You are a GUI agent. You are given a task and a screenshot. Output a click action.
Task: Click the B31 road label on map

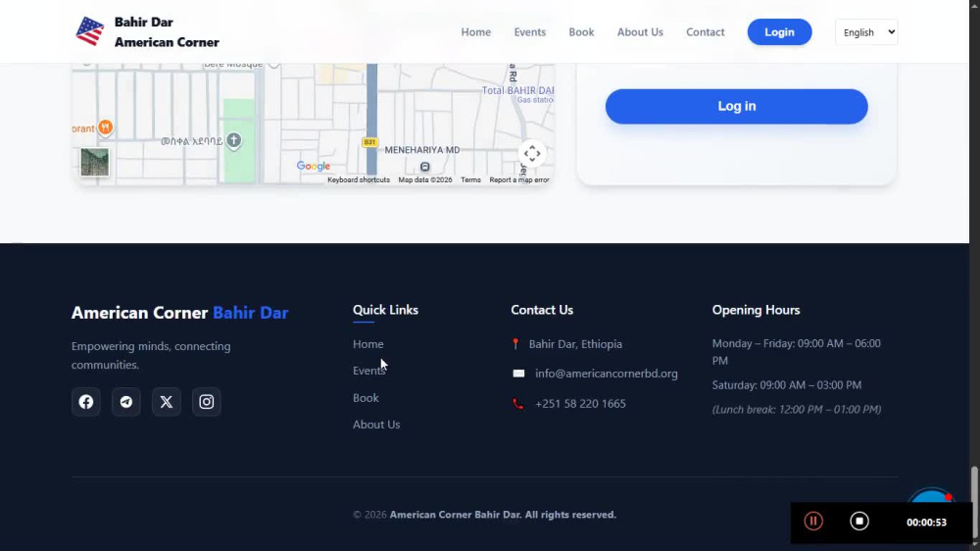(x=369, y=142)
